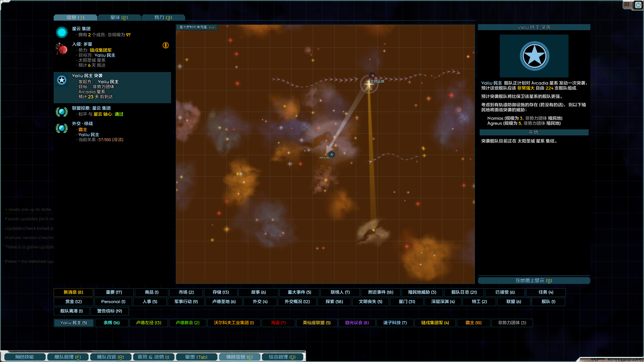Click the red invasion planet icon

coord(62,49)
